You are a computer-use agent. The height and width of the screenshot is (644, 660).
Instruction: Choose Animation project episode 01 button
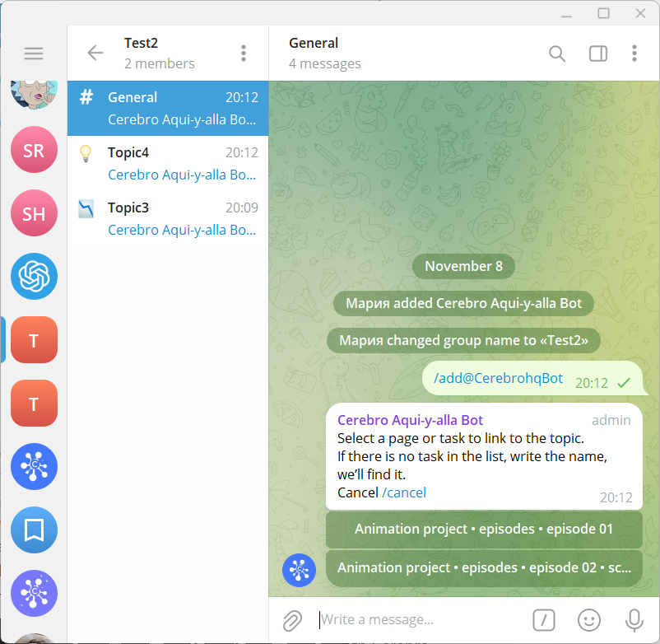pyautogui.click(x=484, y=529)
